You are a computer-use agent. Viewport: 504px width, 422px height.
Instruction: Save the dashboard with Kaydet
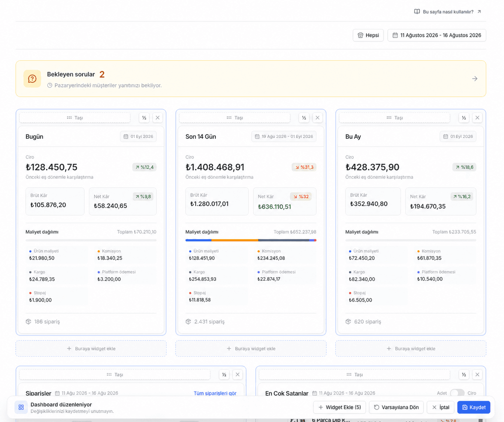(x=474, y=407)
